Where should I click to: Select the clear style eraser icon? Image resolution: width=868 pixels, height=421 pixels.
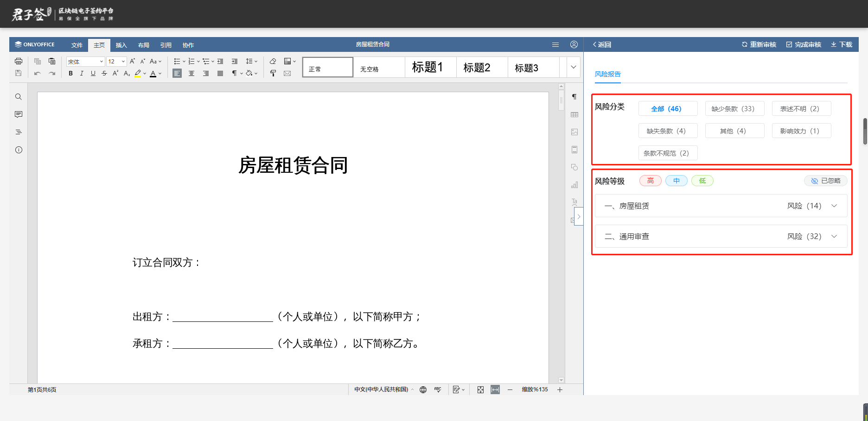tap(273, 61)
